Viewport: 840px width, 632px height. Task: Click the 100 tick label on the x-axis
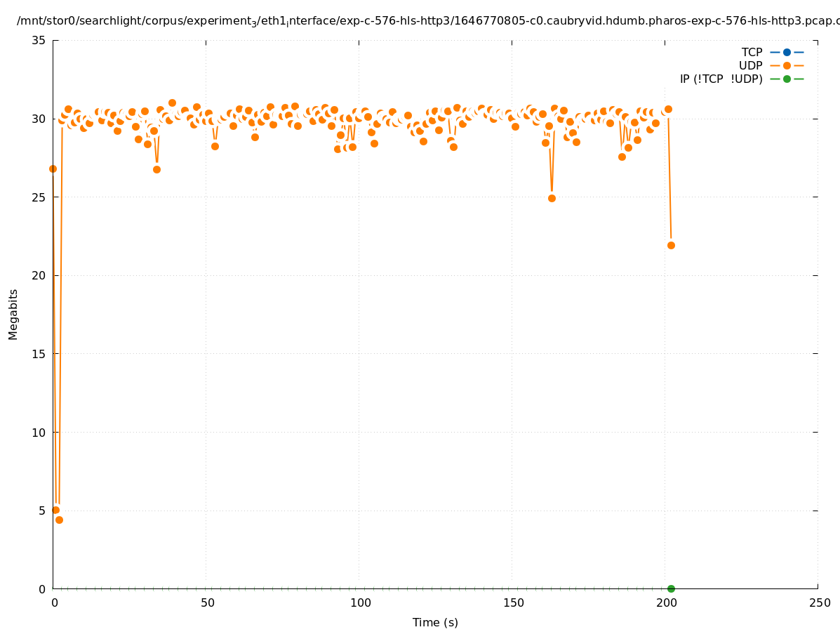click(x=360, y=603)
